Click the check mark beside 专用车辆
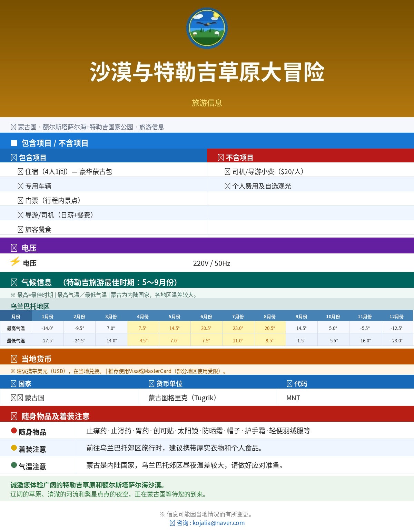This screenshot has width=414, height=532. [20, 186]
